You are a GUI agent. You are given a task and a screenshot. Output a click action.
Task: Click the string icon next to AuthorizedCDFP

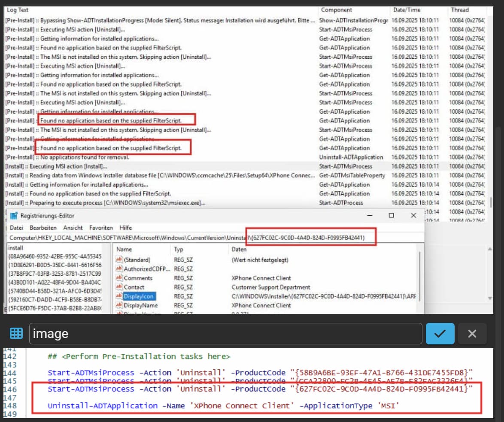[x=119, y=268]
